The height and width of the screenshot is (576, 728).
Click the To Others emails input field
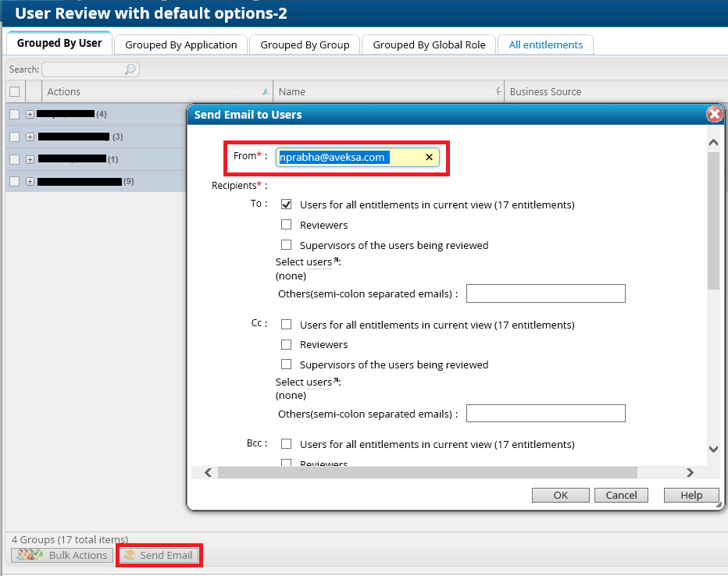pos(545,293)
